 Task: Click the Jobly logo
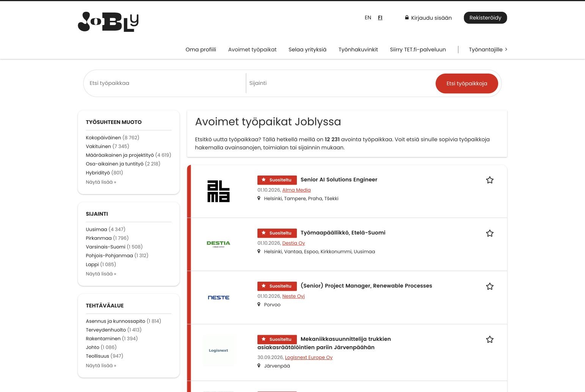tap(108, 22)
